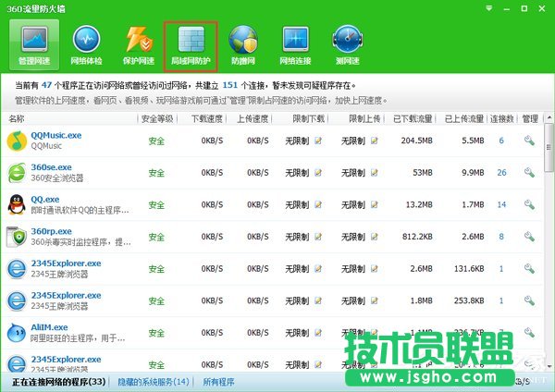Click 53MB downloaded traffic cell

click(423, 173)
